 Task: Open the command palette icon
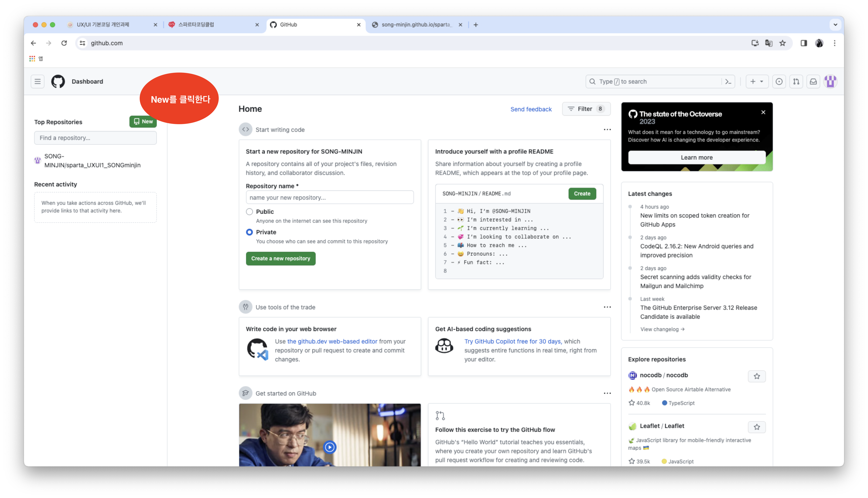728,82
